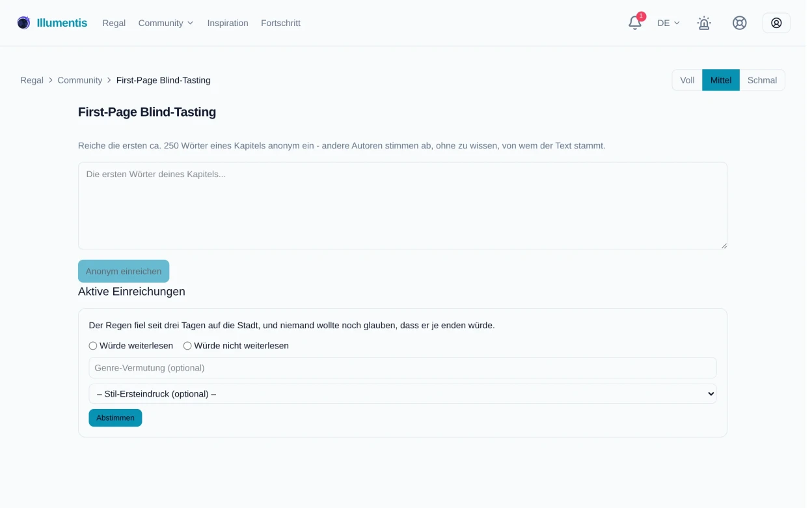
Task: Open the help lifebuoy icon
Action: [739, 23]
